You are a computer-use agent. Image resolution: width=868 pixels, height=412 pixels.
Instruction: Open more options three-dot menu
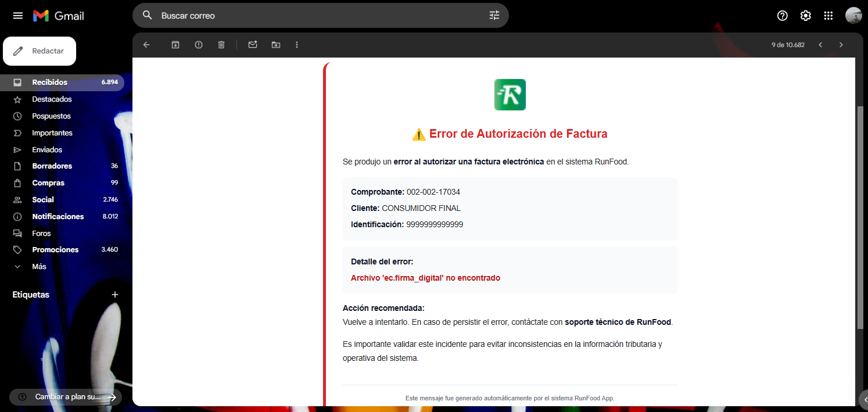click(x=297, y=45)
